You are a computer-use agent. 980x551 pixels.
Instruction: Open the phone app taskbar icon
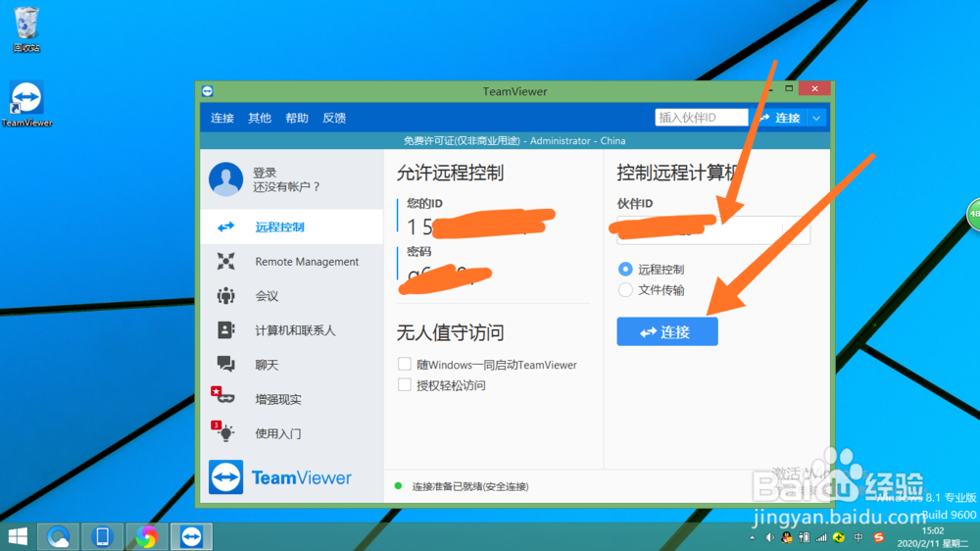103,536
